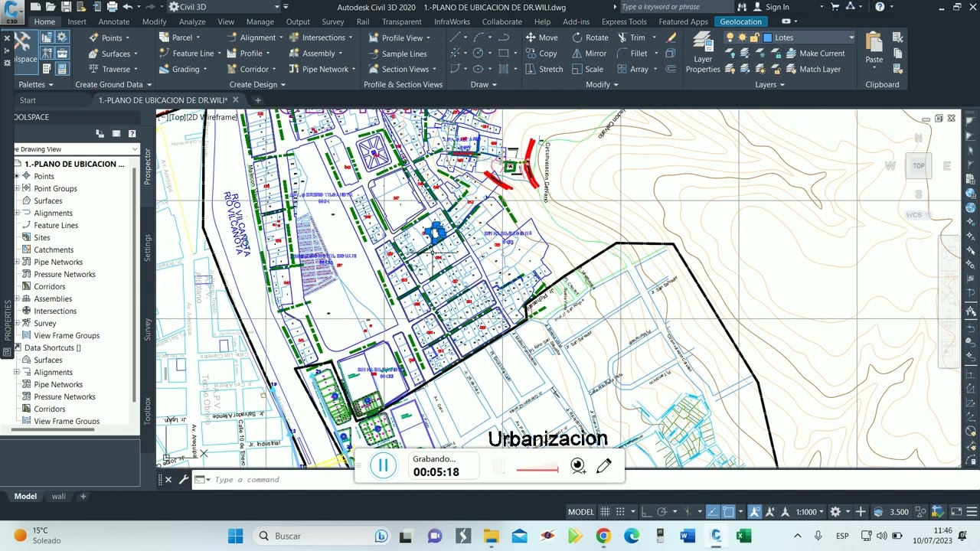
Task: Click the pencil annotation icon in recorder
Action: 604,465
